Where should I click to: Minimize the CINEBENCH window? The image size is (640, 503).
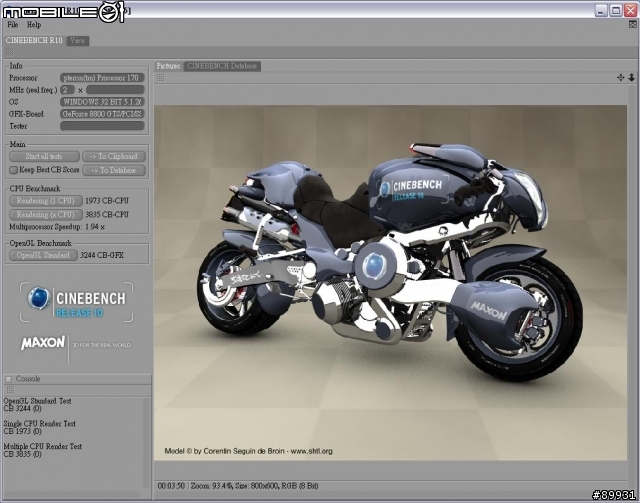601,10
